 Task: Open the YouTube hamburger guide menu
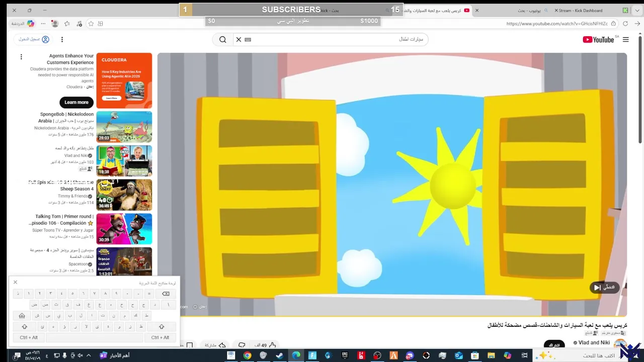coord(625,40)
